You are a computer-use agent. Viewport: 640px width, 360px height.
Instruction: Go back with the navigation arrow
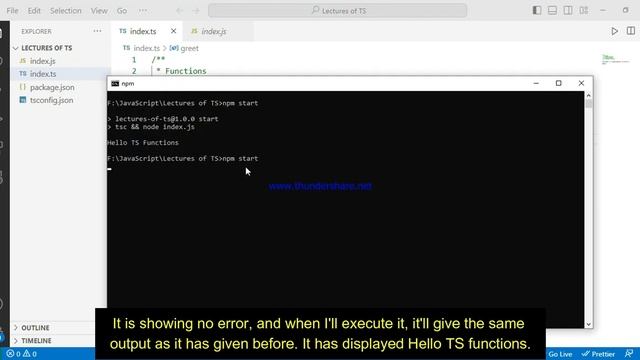pyautogui.click(x=180, y=11)
